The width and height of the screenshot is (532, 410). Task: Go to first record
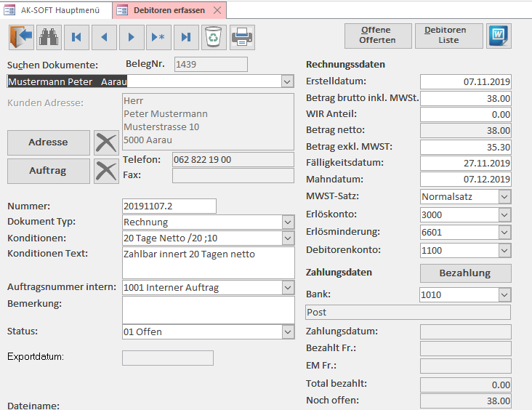[x=76, y=37]
